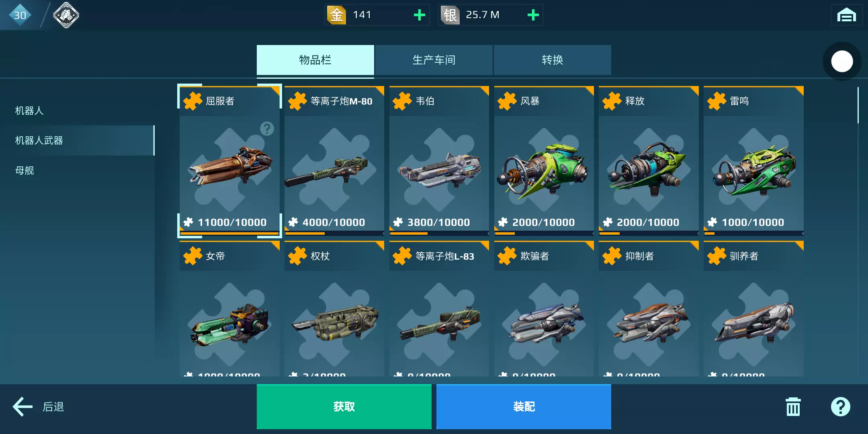The width and height of the screenshot is (868, 434).
Task: Open the clan handshake badge icon
Action: 66,15
